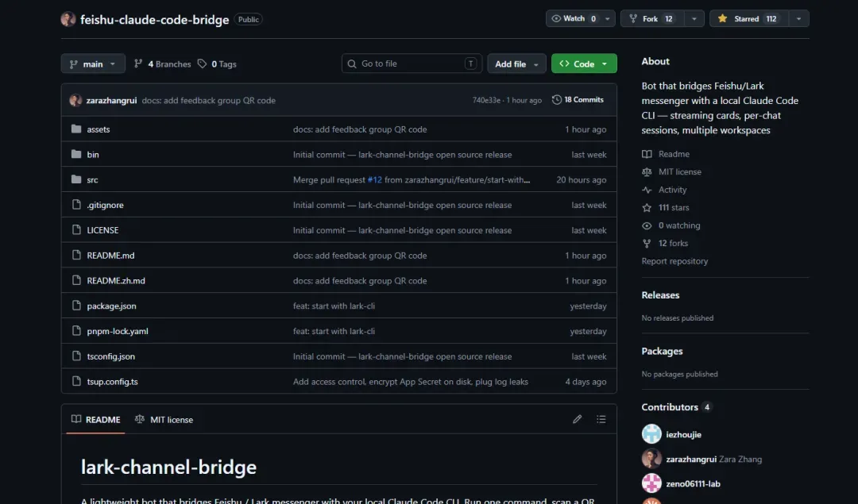Click the pencil icon to edit the README

click(578, 419)
